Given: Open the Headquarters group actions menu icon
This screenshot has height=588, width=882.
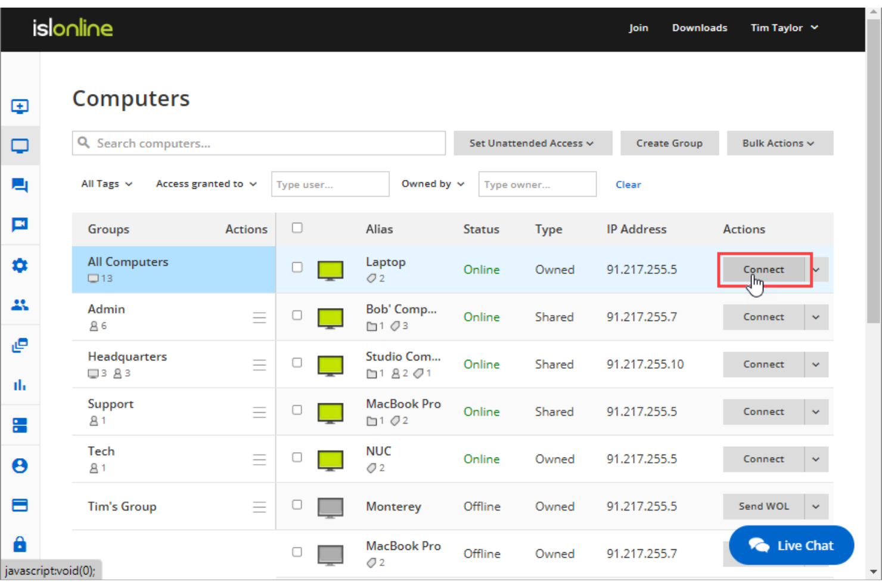Looking at the screenshot, I should pos(259,365).
